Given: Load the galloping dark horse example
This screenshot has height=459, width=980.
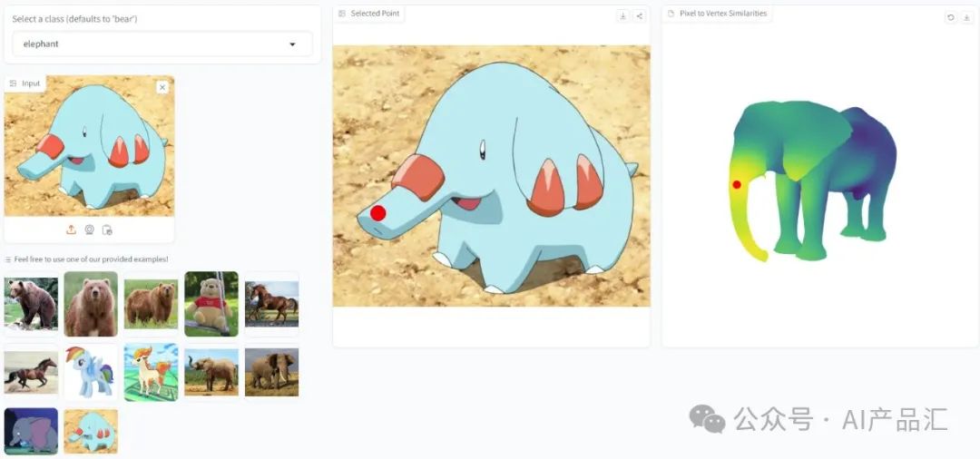Looking at the screenshot, I should 31,373.
